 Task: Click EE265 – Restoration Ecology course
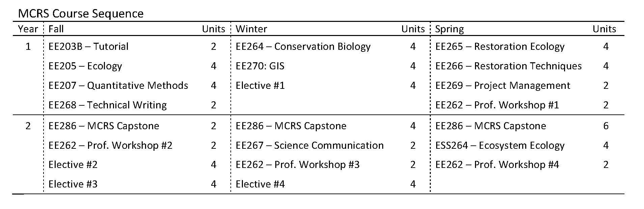[x=500, y=46]
